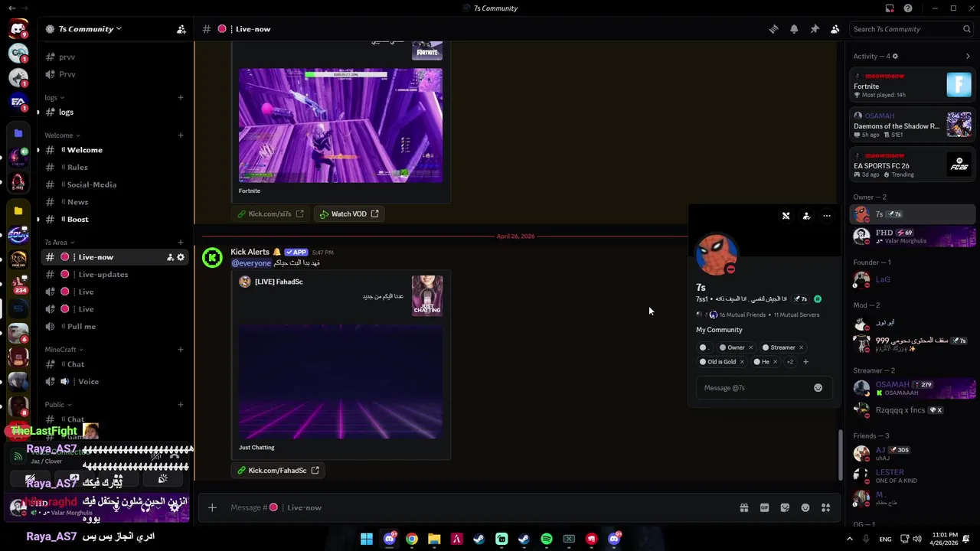This screenshot has width=980, height=551.
Task: Open Direct Messages home icon
Action: coord(18,29)
